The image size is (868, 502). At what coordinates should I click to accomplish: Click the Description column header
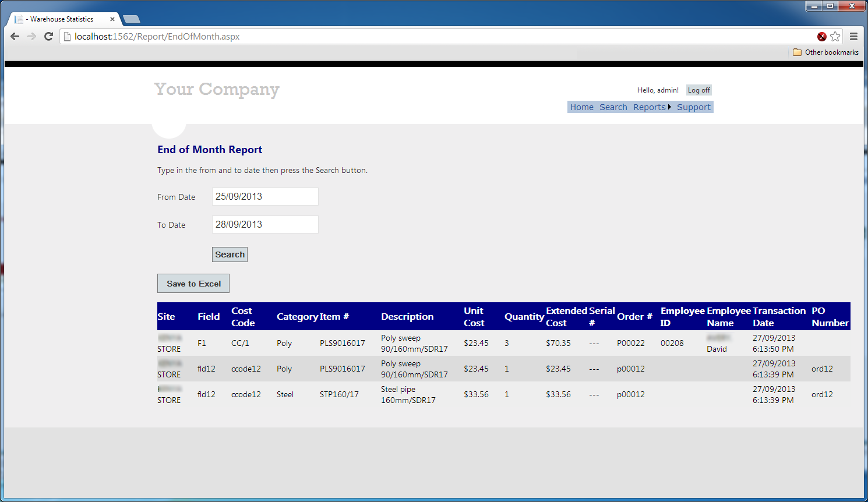(407, 317)
